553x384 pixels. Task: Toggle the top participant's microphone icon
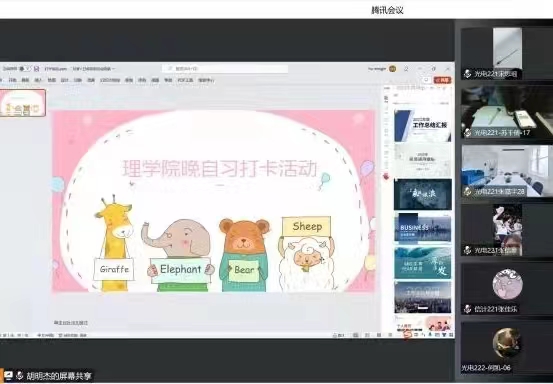468,74
